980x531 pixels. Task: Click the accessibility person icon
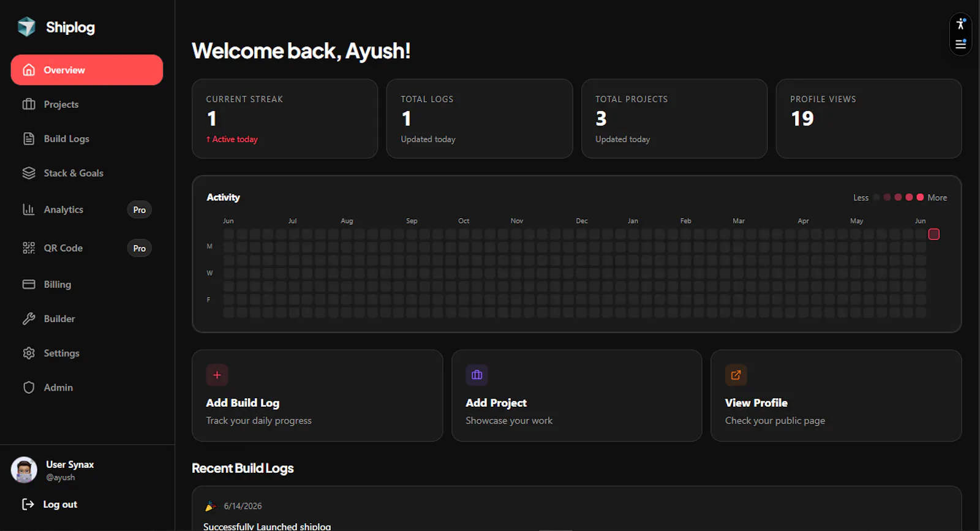tap(960, 24)
